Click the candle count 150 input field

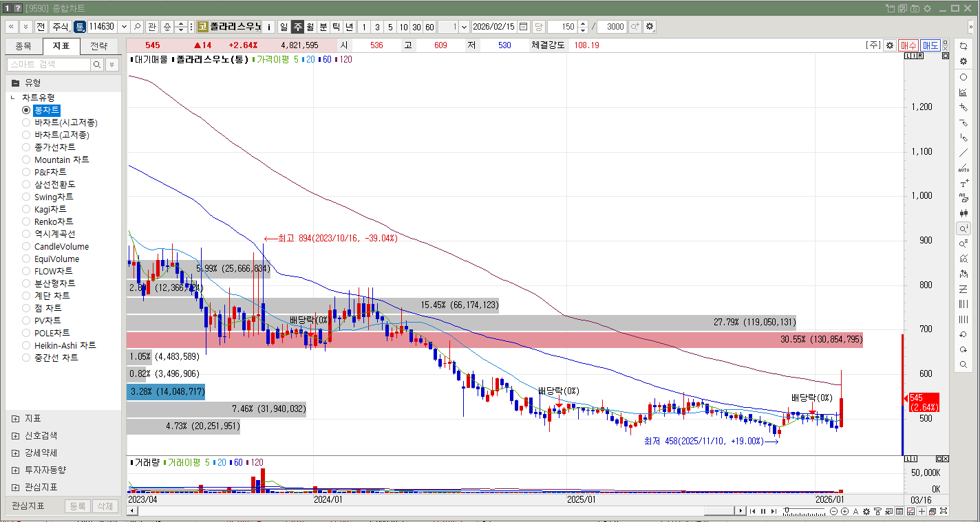pyautogui.click(x=562, y=27)
